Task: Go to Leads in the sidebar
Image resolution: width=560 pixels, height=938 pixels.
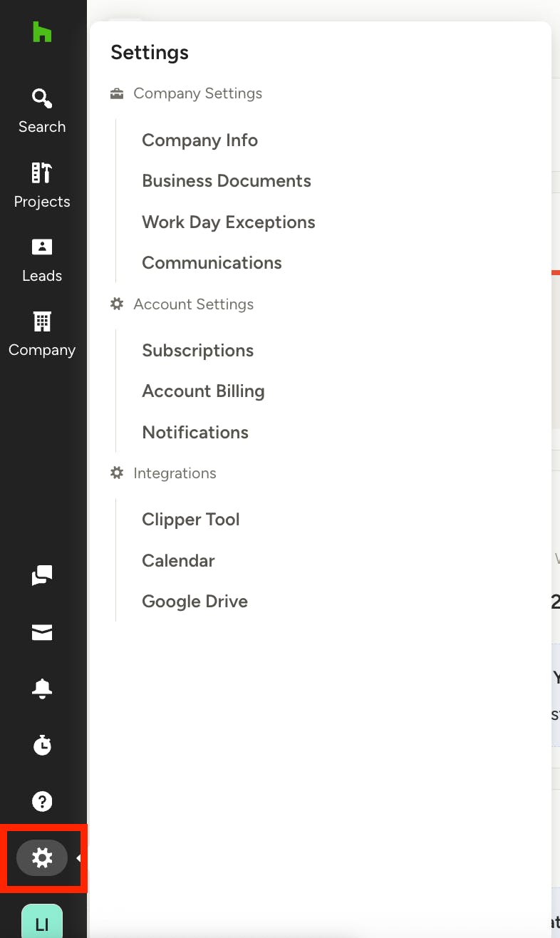Action: (42, 260)
